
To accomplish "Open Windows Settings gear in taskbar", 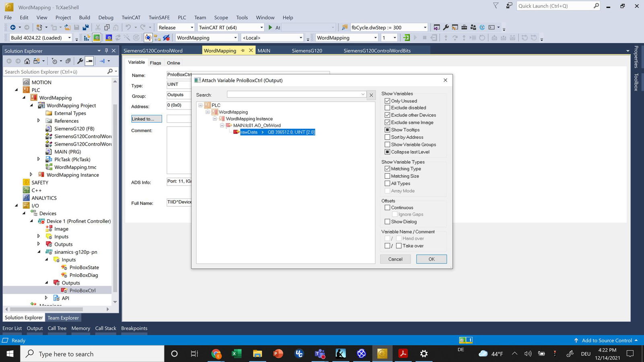I will click(x=424, y=354).
